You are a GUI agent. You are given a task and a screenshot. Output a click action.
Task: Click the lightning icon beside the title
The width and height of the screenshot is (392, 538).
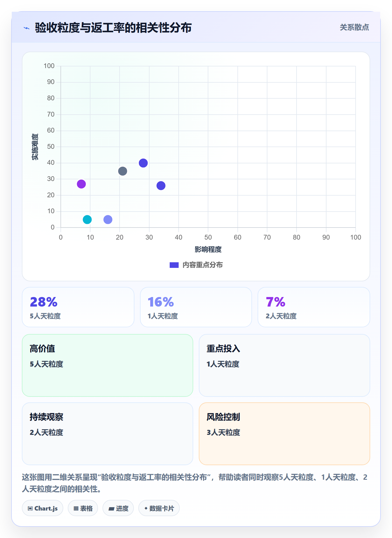[x=27, y=28]
